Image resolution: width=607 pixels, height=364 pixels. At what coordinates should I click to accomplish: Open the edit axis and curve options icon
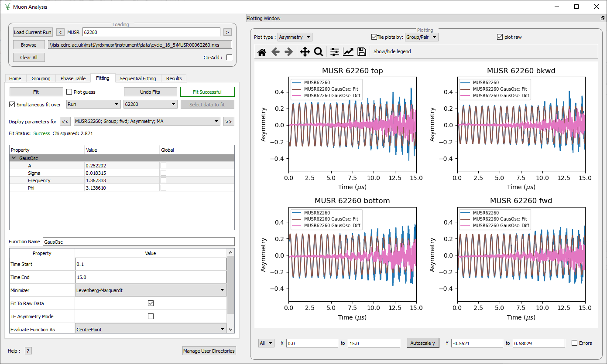[348, 52]
